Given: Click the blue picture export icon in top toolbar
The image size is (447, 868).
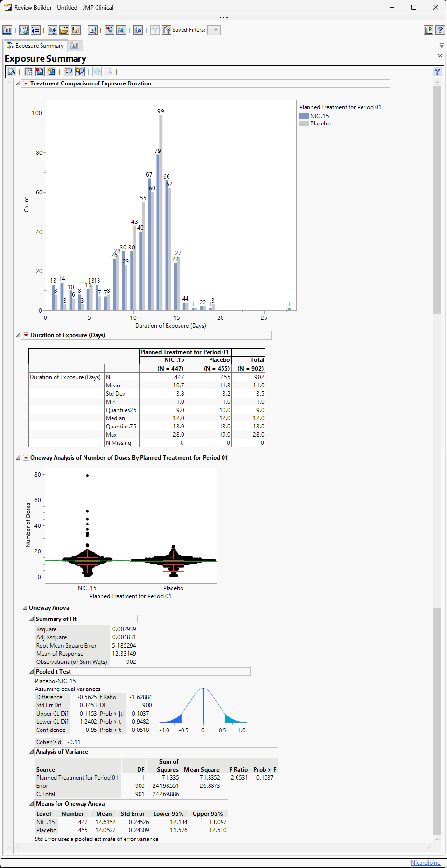Looking at the screenshot, I should click(138, 30).
